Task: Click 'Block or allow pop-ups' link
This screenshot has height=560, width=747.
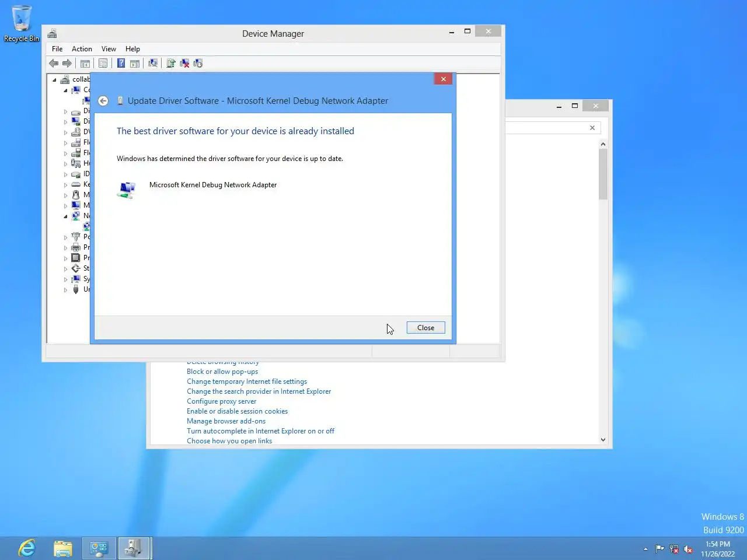Action: click(x=222, y=372)
